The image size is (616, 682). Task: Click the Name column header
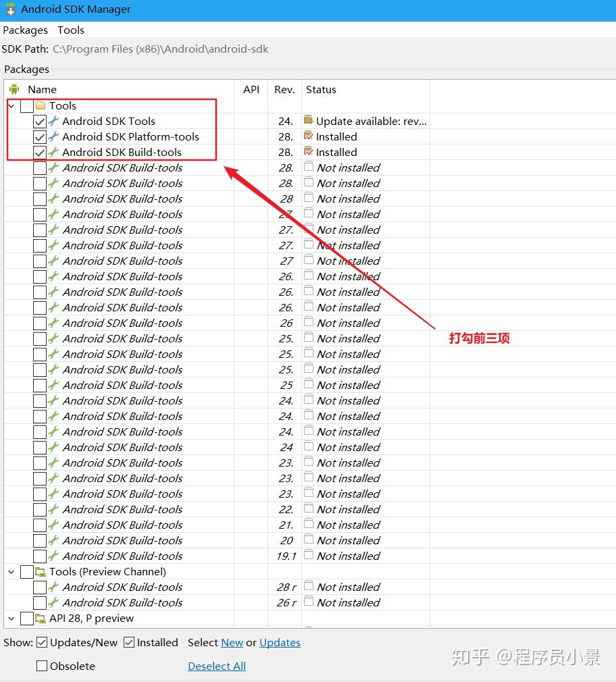click(42, 90)
